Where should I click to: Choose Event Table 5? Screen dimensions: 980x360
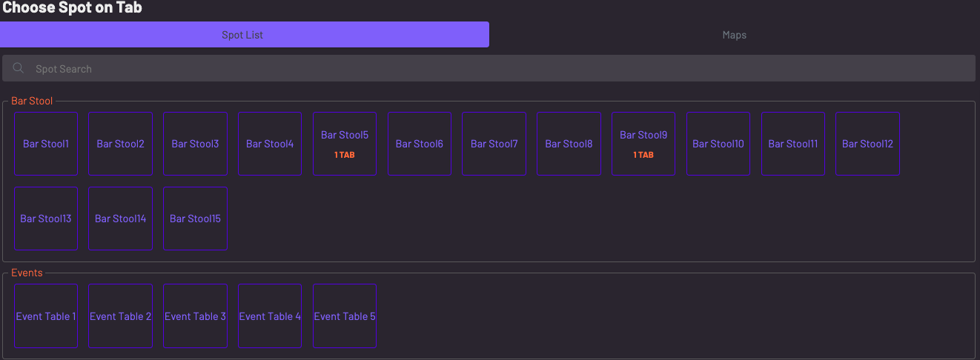click(345, 316)
